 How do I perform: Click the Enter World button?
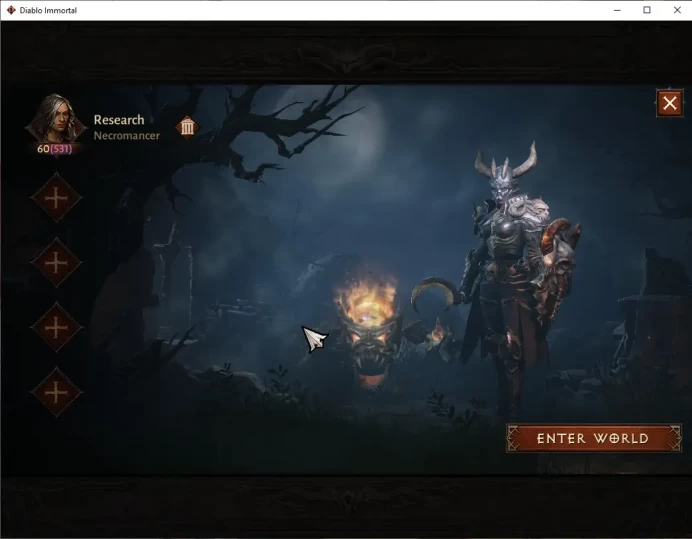[594, 438]
